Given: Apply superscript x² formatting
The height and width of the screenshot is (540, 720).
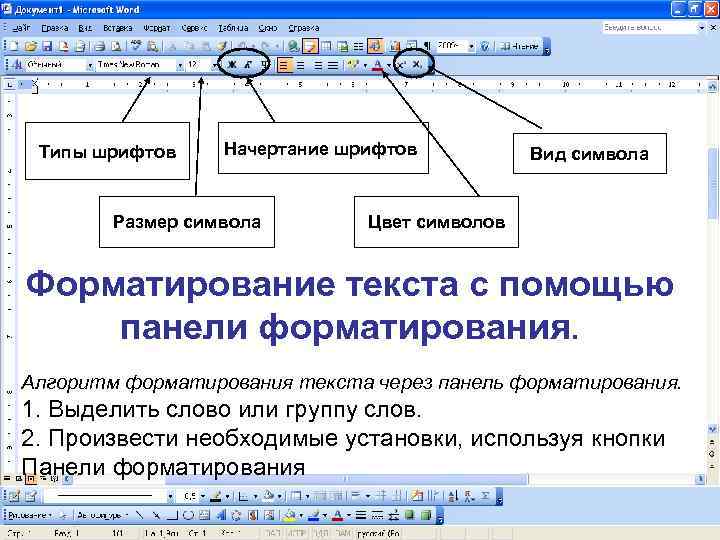Looking at the screenshot, I should coord(401,65).
